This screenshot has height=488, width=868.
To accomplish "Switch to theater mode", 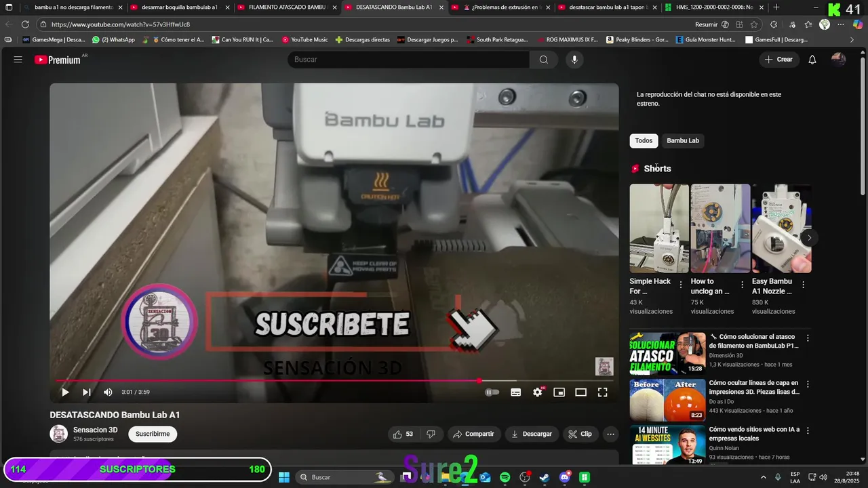I will 580,392.
